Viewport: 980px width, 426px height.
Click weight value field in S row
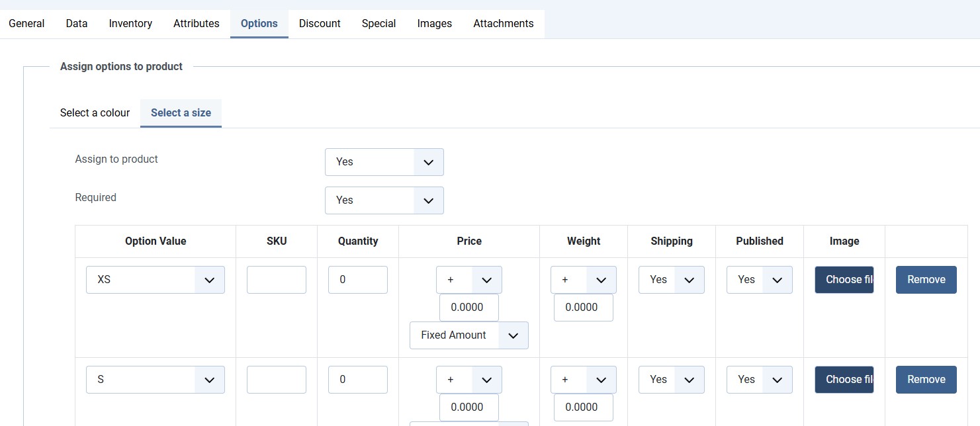[583, 407]
